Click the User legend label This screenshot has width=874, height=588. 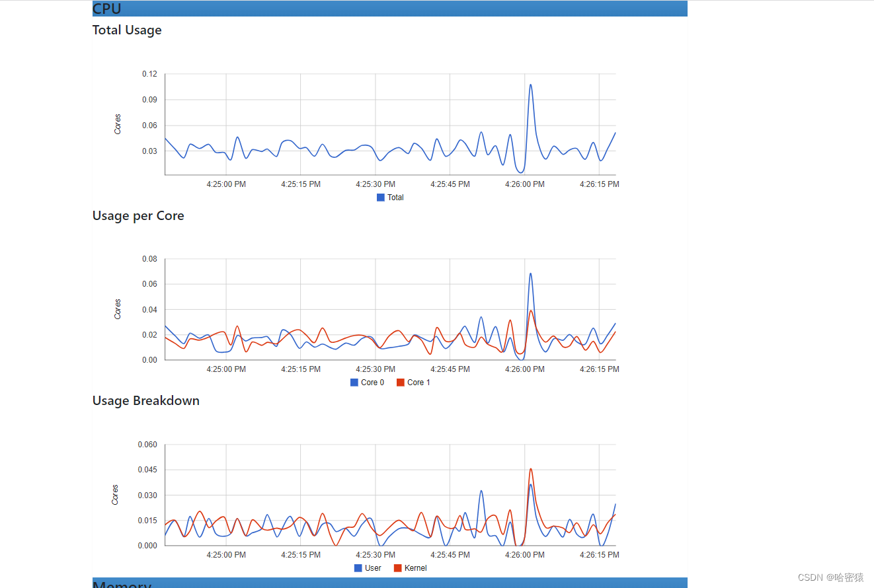(x=373, y=568)
